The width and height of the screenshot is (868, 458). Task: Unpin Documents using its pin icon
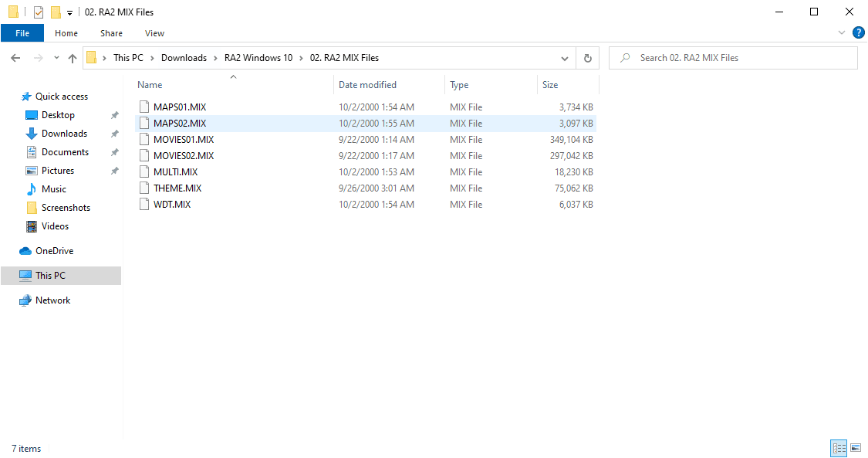tap(115, 152)
